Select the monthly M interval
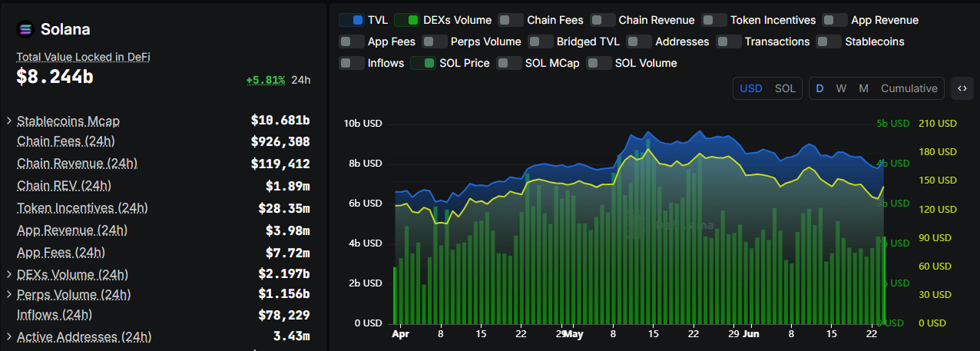980x351 pixels. (x=863, y=88)
